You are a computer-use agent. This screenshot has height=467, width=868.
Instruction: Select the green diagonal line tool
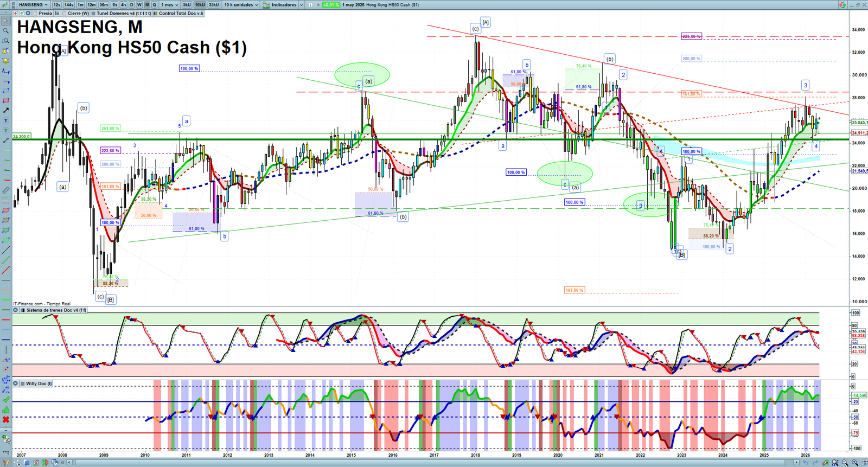click(6, 260)
